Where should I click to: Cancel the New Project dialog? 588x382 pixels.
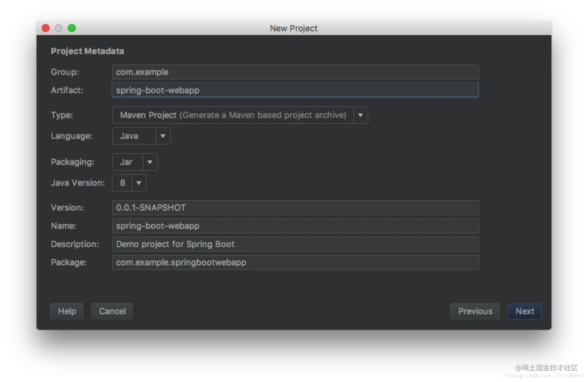click(112, 311)
